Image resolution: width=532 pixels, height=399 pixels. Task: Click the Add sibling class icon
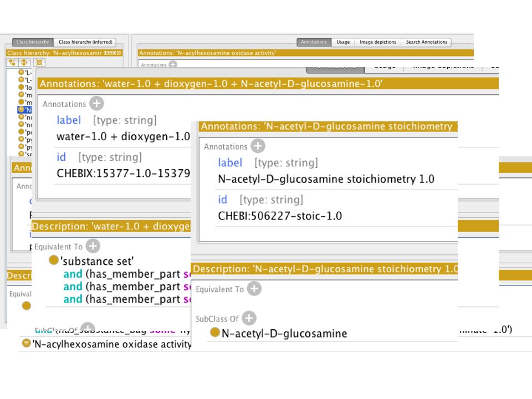[x=24, y=63]
